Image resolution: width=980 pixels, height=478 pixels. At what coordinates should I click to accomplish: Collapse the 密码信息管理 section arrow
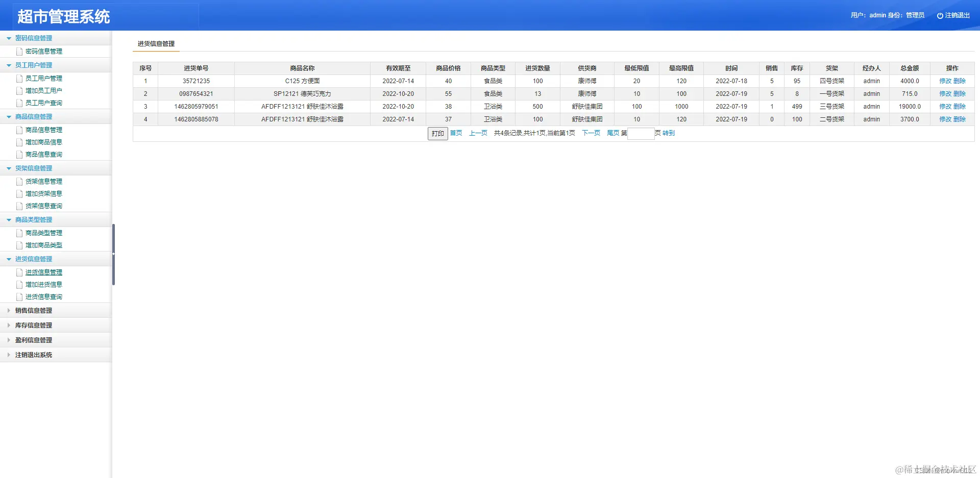click(x=9, y=38)
